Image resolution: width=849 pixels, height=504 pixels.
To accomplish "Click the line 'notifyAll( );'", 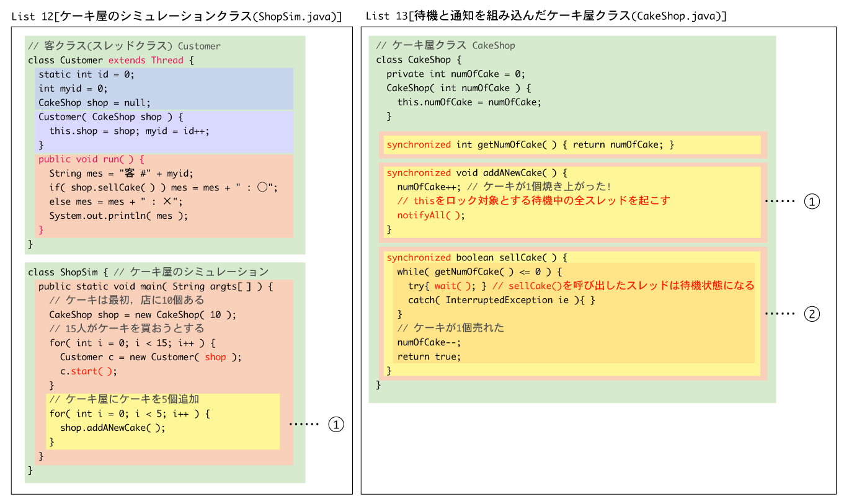I will (431, 215).
